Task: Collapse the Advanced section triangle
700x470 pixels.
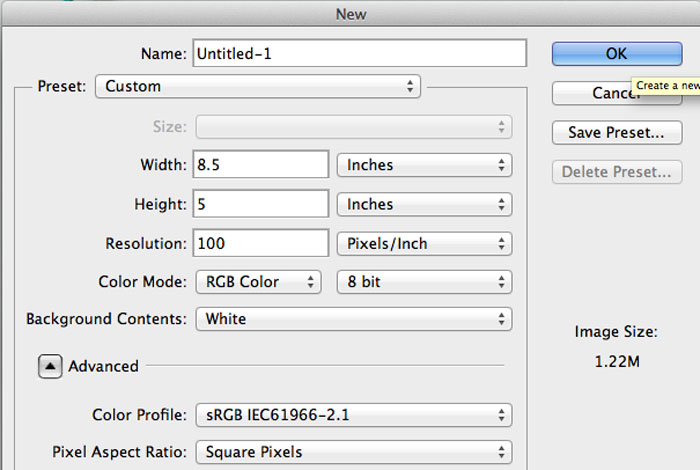Action: (x=50, y=366)
